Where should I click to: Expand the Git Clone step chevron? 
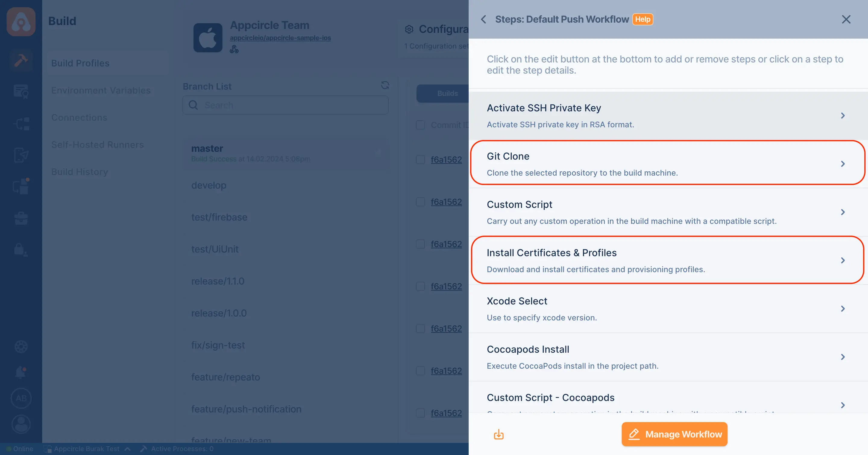(843, 164)
